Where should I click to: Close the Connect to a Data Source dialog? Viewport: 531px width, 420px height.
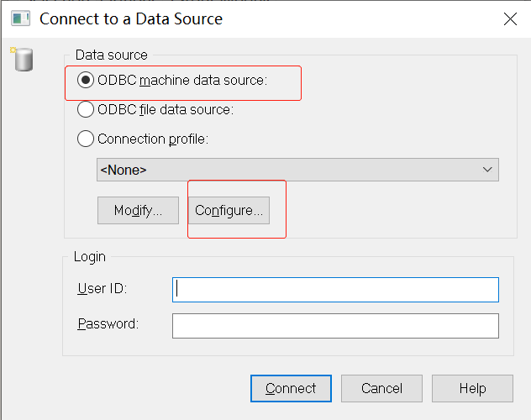509,18
